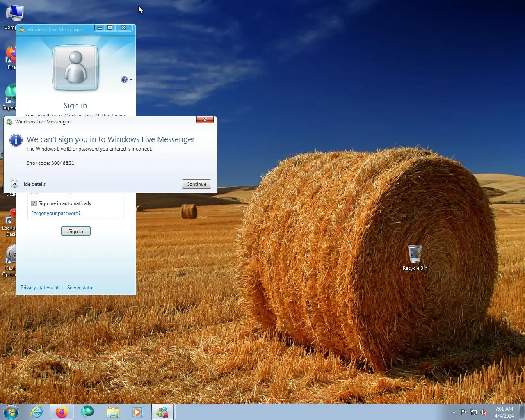Click the network icon in the system tray
525x420 pixels.
(x=474, y=412)
